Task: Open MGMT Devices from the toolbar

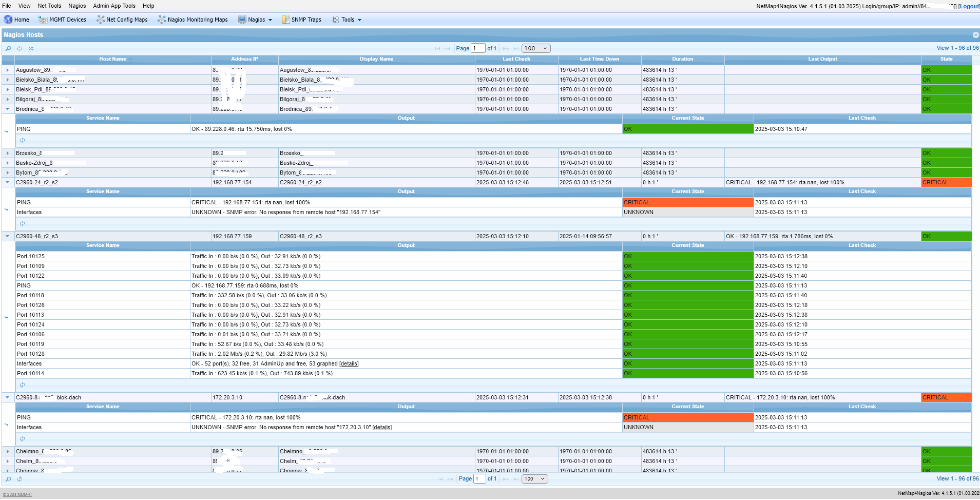Action: 62,20
